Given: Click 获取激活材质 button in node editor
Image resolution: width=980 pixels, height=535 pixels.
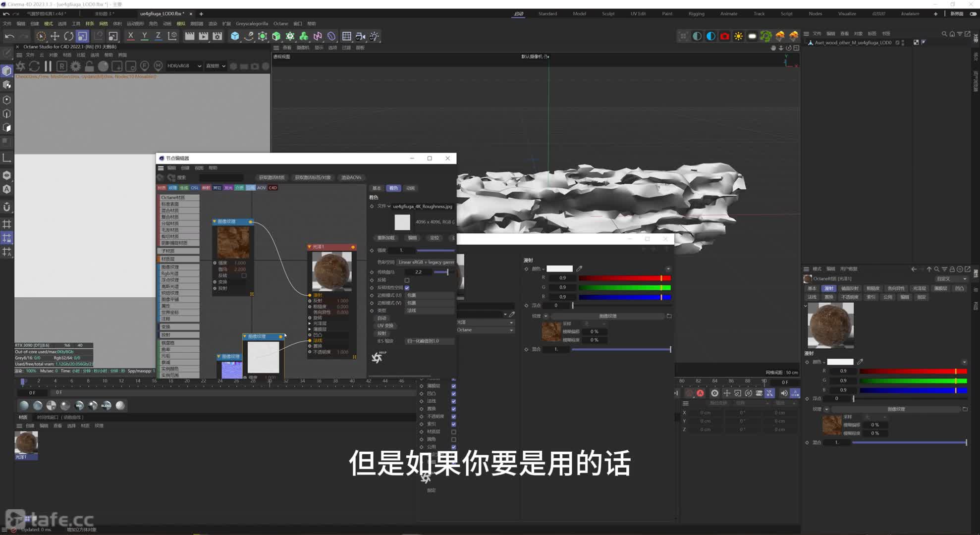Looking at the screenshot, I should coord(272,177).
